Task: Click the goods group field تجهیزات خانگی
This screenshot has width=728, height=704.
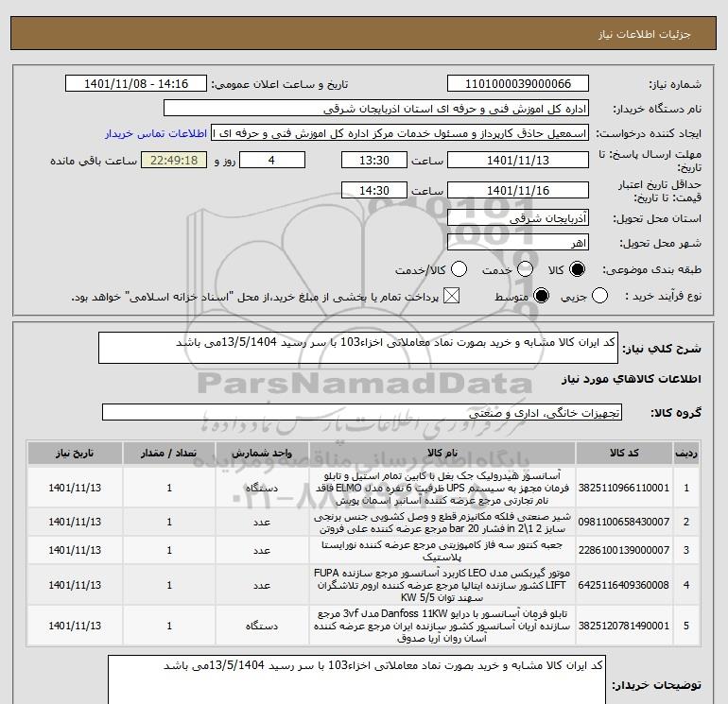Action: pyautogui.click(x=362, y=412)
